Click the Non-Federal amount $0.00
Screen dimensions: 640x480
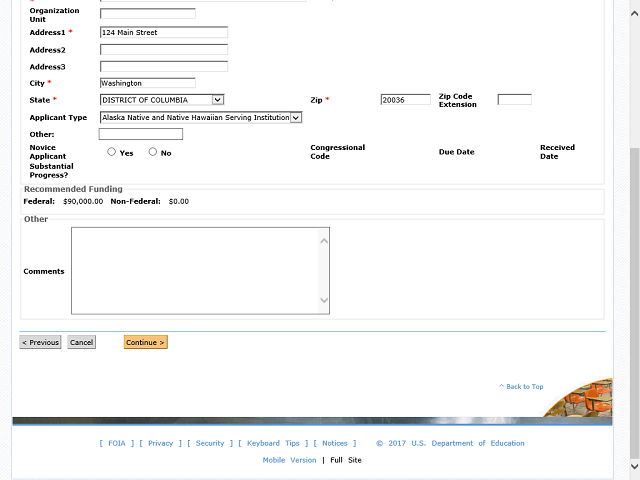(x=179, y=201)
